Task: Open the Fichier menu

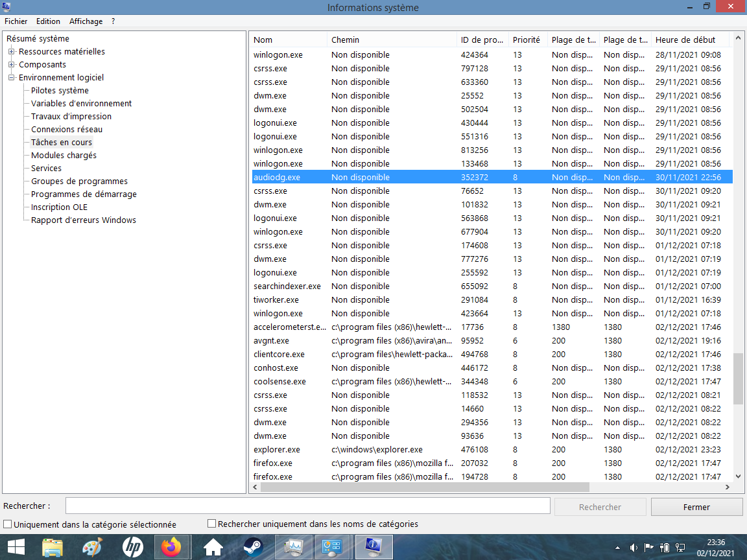Action: click(16, 21)
